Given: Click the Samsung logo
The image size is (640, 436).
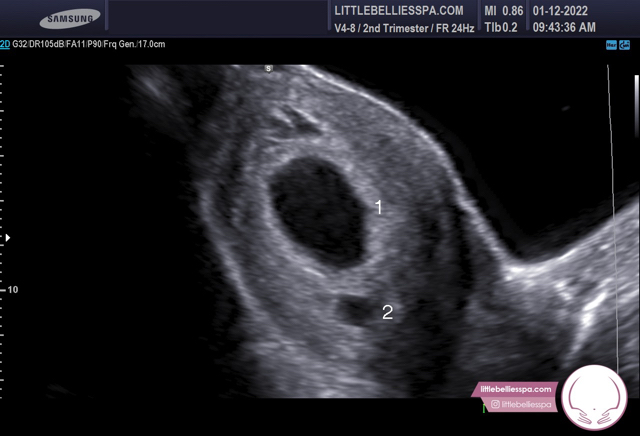Looking at the screenshot, I should pyautogui.click(x=70, y=19).
